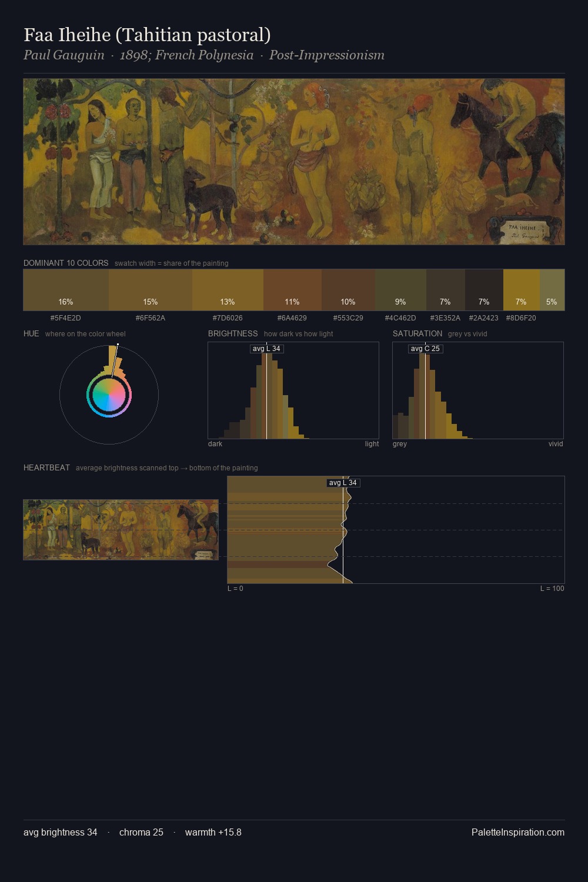This screenshot has height=882, width=588.
Task: Click the 15% swatch #6F562A
Action: coord(151,290)
